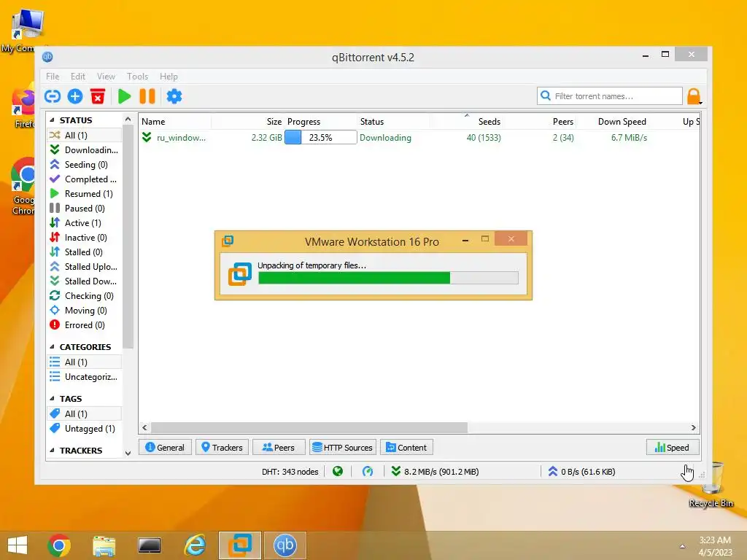Screen dimensions: 747x560
Task: Click the orange Pause icon in toolbar
Action: [147, 96]
